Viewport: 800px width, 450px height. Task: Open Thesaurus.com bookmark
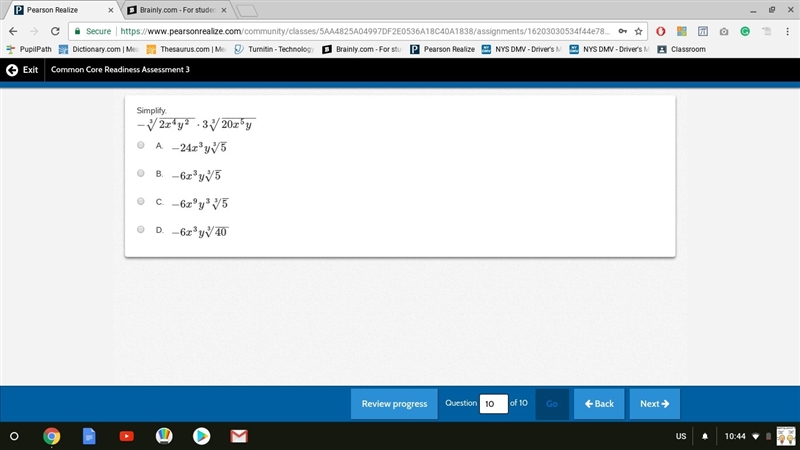coord(187,49)
